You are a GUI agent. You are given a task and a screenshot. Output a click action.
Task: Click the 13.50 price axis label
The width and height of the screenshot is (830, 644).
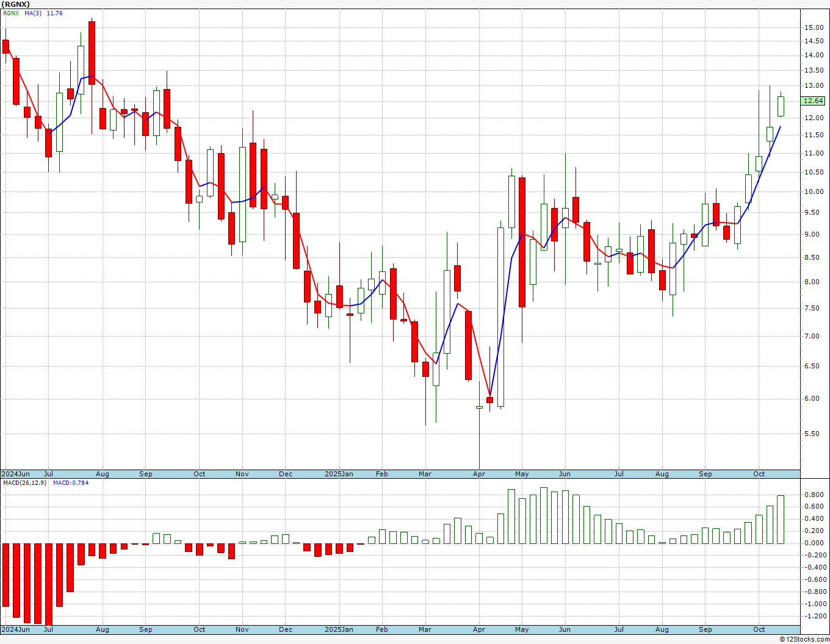[x=813, y=70]
